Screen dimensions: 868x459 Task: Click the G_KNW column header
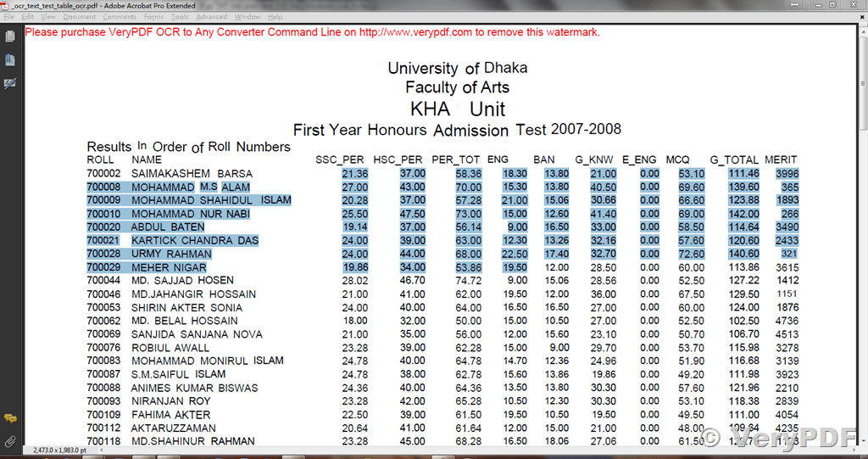coord(594,160)
